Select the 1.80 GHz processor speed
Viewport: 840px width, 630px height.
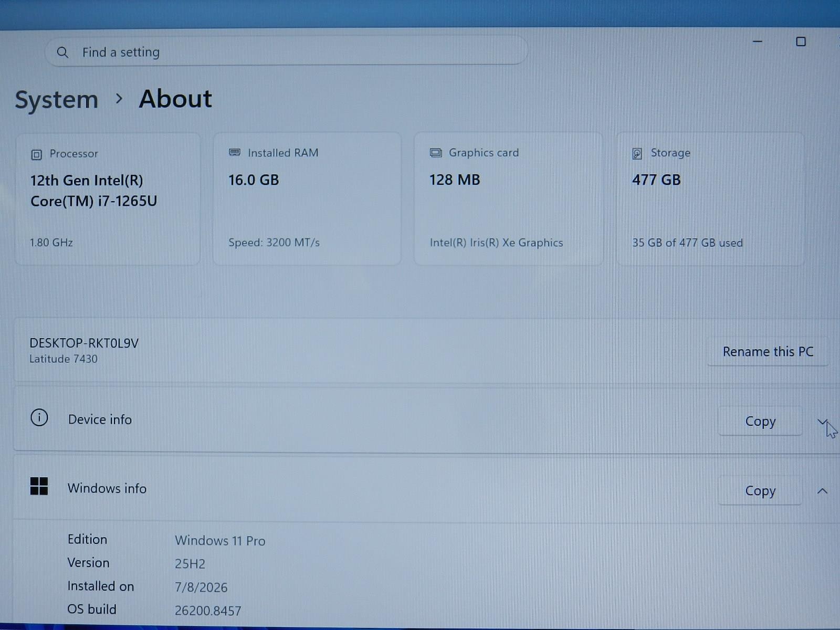tap(51, 243)
